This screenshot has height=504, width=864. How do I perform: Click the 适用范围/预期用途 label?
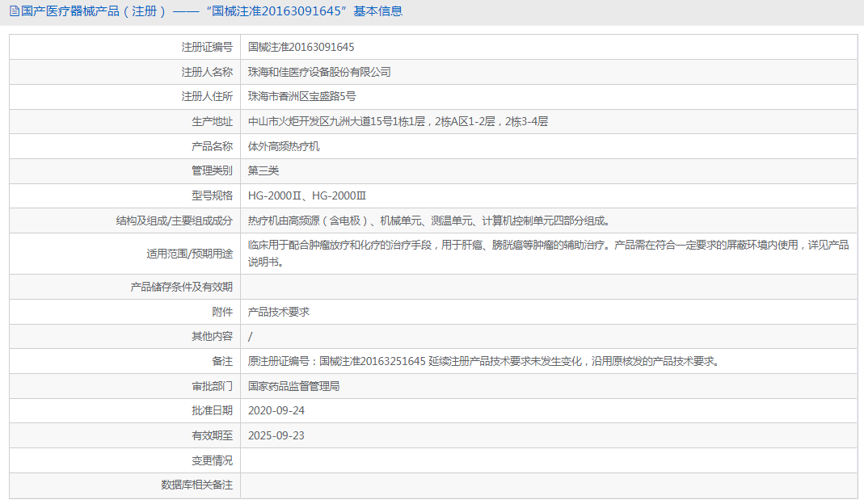[190, 254]
